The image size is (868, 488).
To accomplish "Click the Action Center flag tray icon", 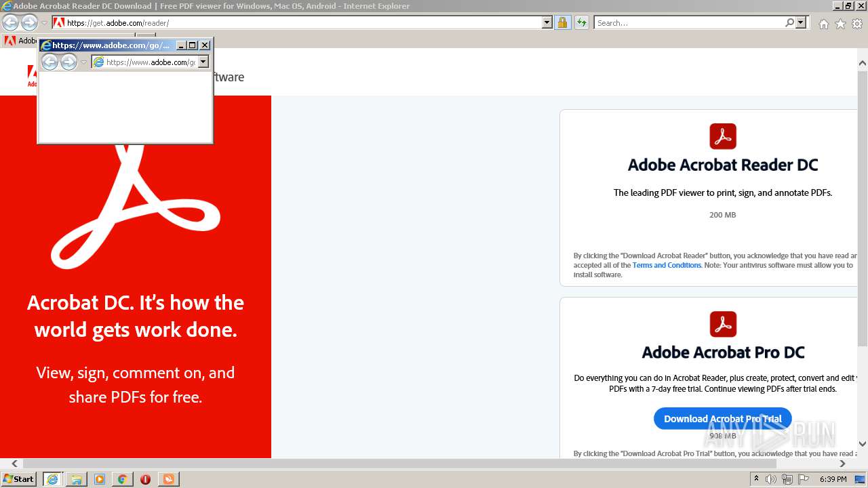I will pyautogui.click(x=803, y=479).
